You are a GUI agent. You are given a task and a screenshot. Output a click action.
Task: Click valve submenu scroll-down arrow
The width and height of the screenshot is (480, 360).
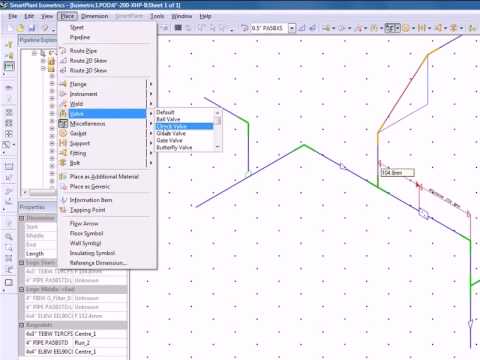tap(218, 147)
